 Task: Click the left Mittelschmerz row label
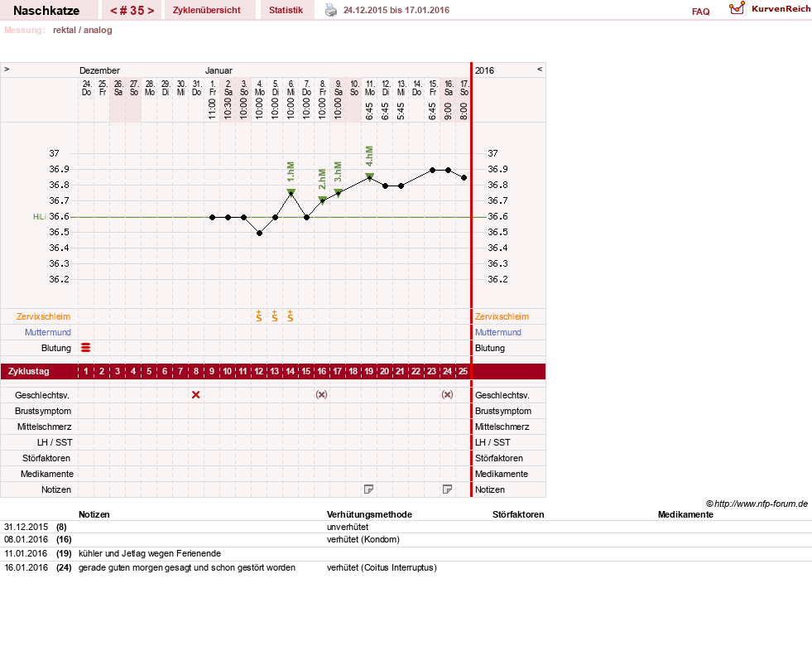click(x=45, y=427)
